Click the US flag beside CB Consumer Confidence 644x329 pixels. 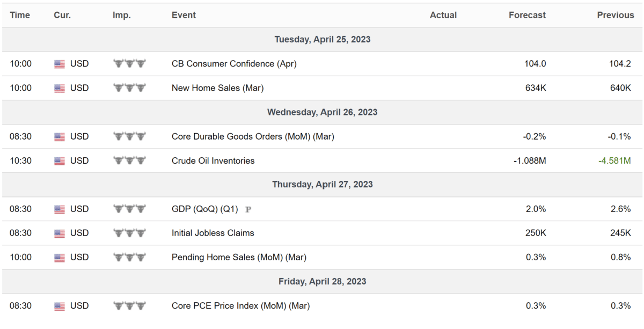click(x=60, y=64)
